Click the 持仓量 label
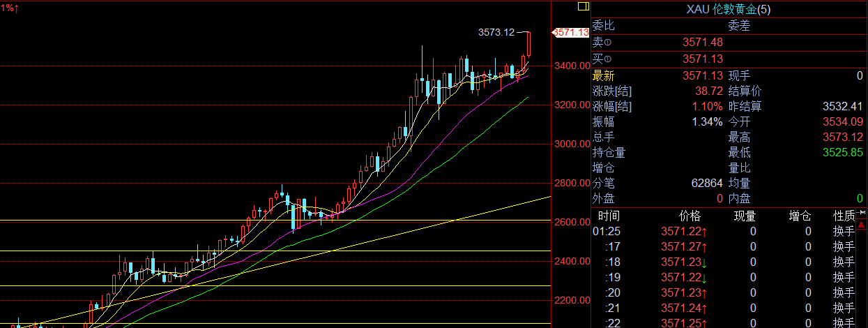 pyautogui.click(x=609, y=152)
